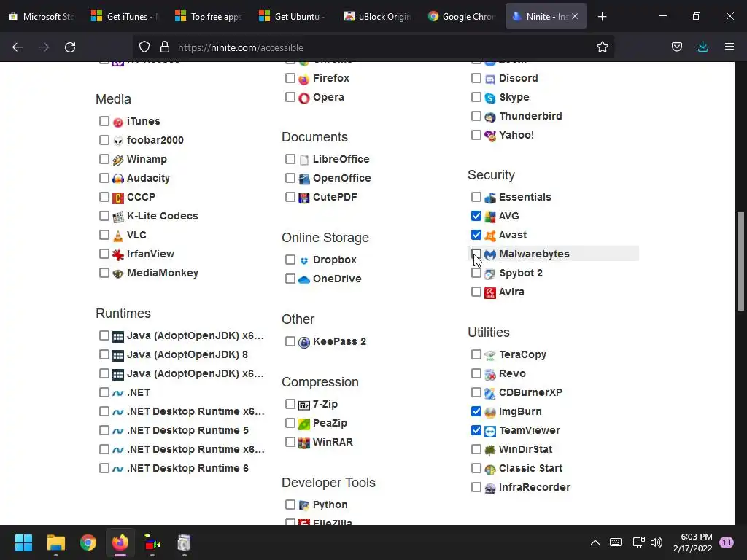Screen dimensions: 747x560
Task: Open the Windows Start menu
Action: (23, 542)
